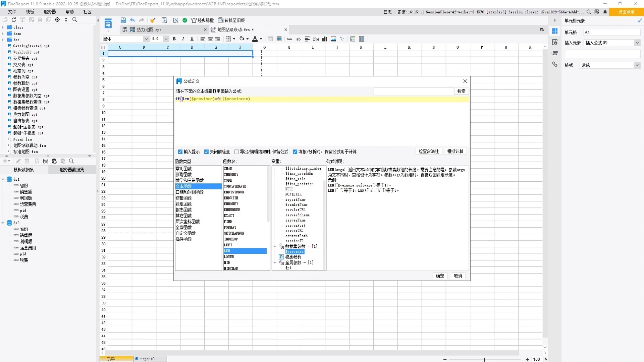
Task: Click the locate file target icon
Action: coord(57,20)
